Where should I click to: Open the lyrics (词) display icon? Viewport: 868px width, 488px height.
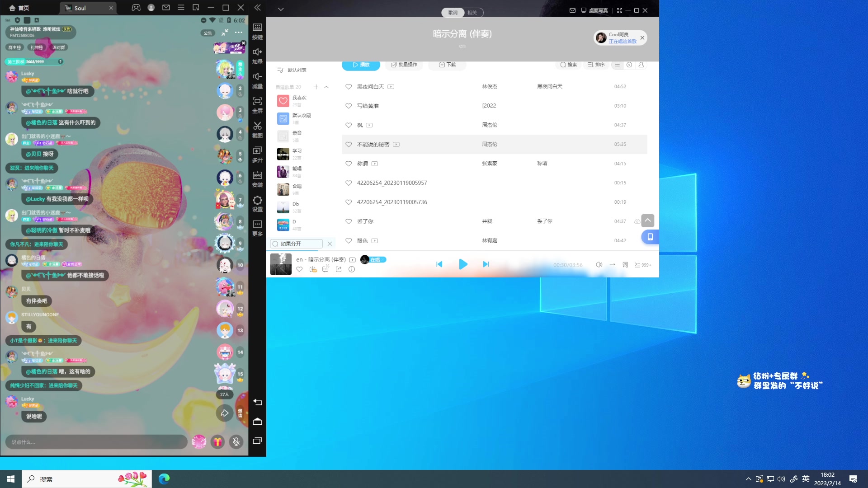pos(625,265)
